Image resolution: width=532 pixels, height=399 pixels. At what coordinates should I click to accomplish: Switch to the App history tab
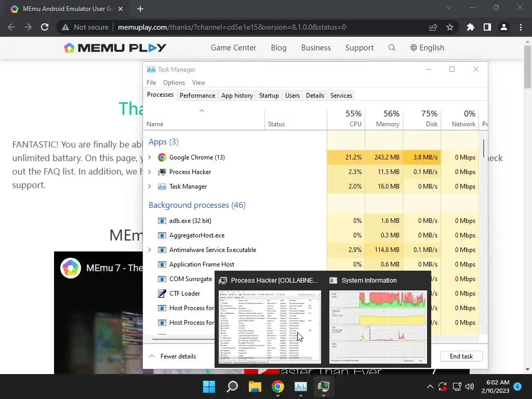tap(237, 96)
